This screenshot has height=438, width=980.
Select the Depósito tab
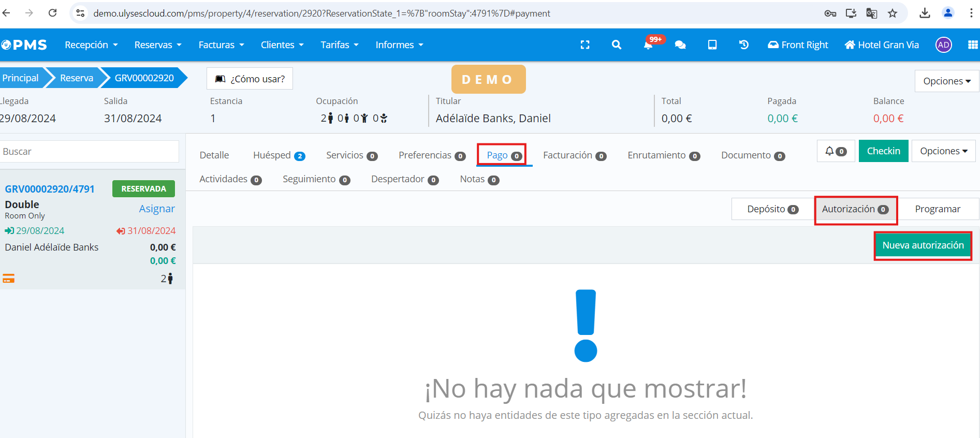point(772,209)
